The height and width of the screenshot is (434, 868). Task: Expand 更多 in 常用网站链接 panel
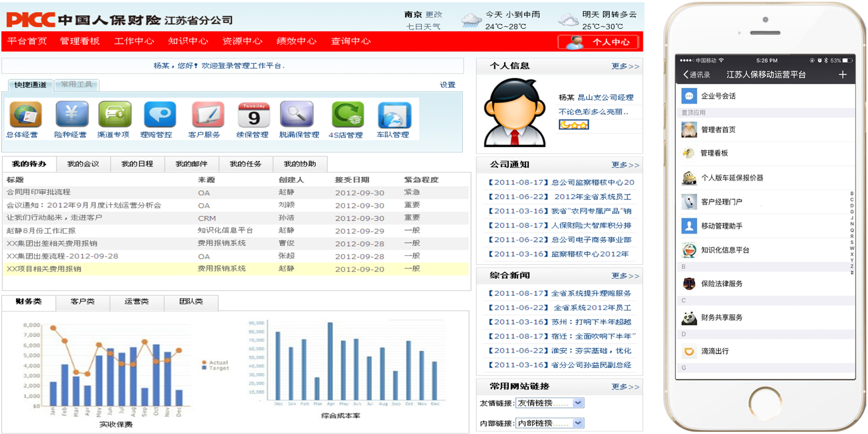(x=625, y=387)
